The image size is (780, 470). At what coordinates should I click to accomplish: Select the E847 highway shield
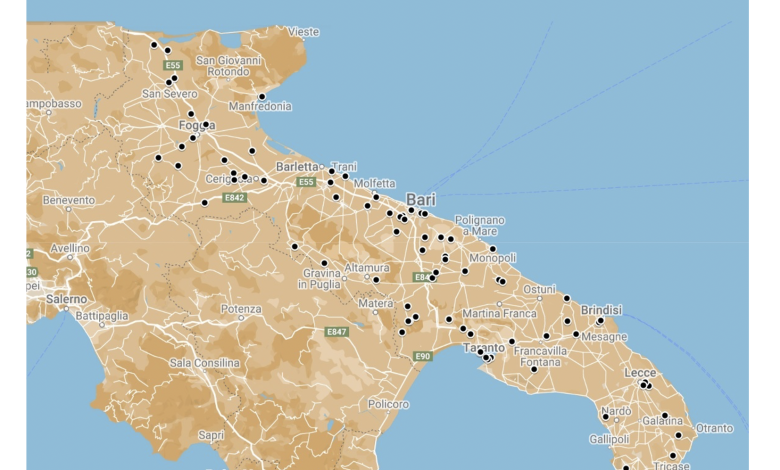336,331
